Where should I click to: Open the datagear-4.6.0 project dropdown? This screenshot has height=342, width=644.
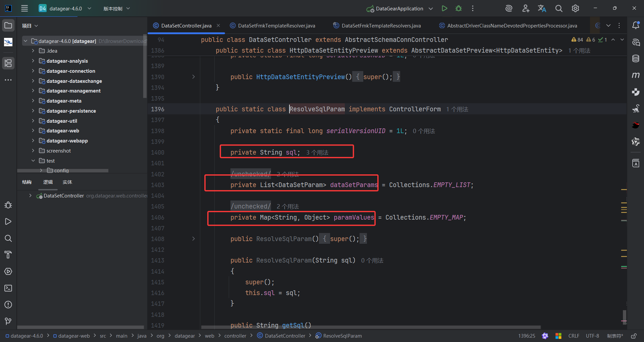tap(65, 8)
